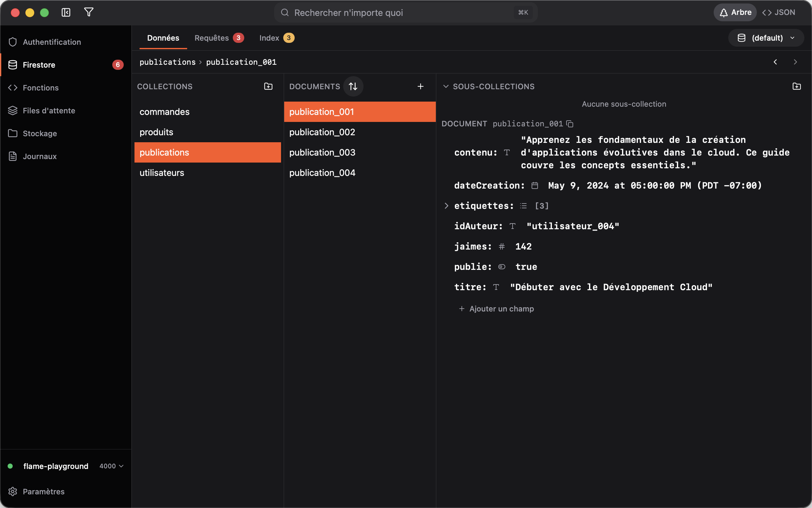Viewport: 812px width, 508px height.
Task: Go forward with the right arrow
Action: [795, 62]
